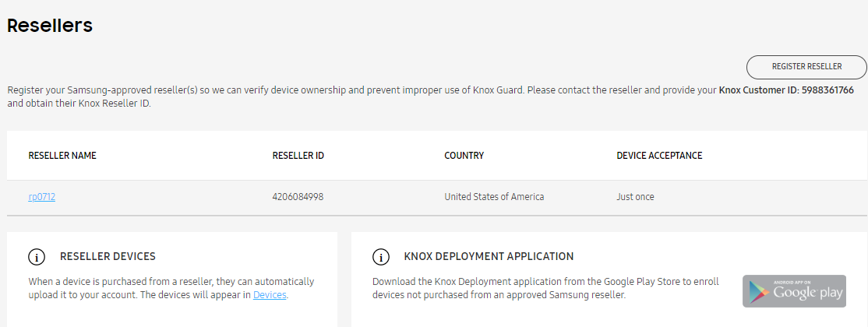Select the Country column header

click(x=464, y=156)
